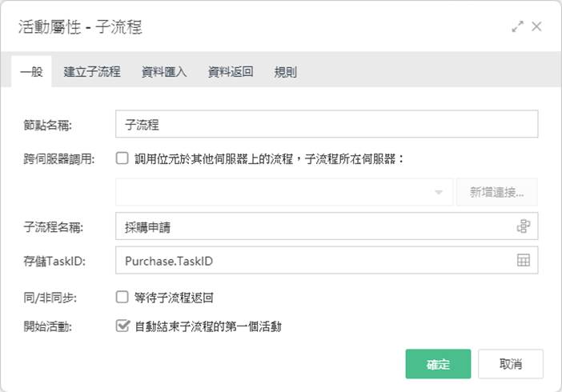Click the process picker icon in 子流程名稱 field

[x=524, y=226]
